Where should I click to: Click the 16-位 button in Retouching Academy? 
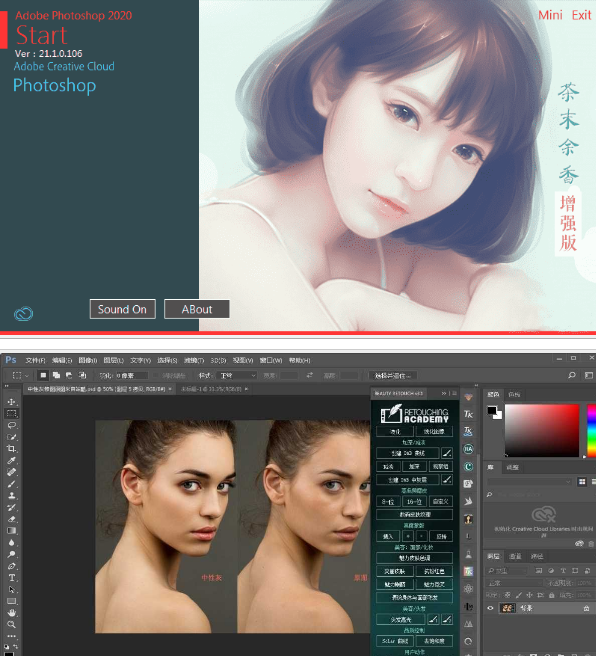click(414, 501)
